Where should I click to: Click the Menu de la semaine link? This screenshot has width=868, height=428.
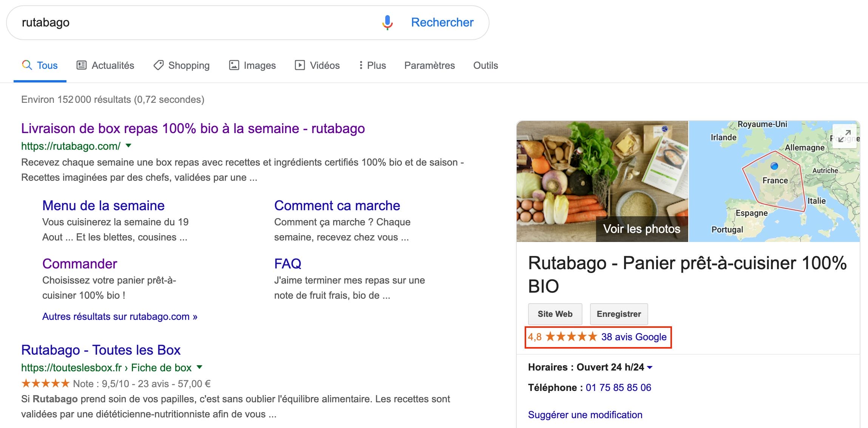103,205
